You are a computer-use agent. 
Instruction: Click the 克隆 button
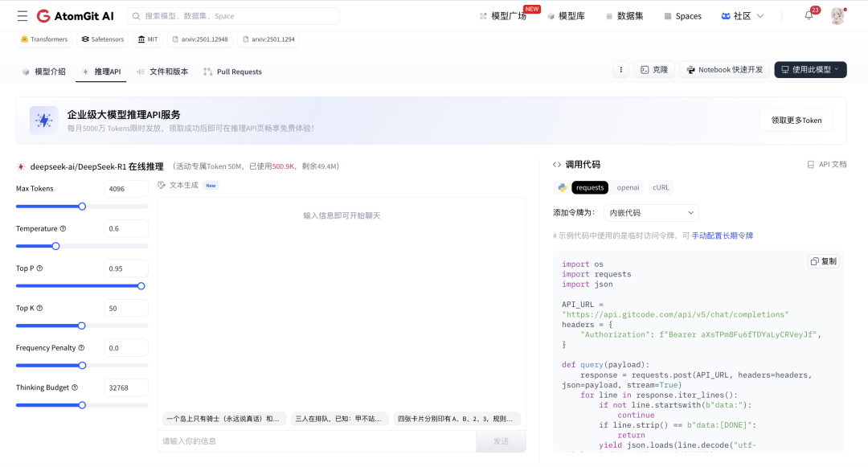pyautogui.click(x=653, y=70)
